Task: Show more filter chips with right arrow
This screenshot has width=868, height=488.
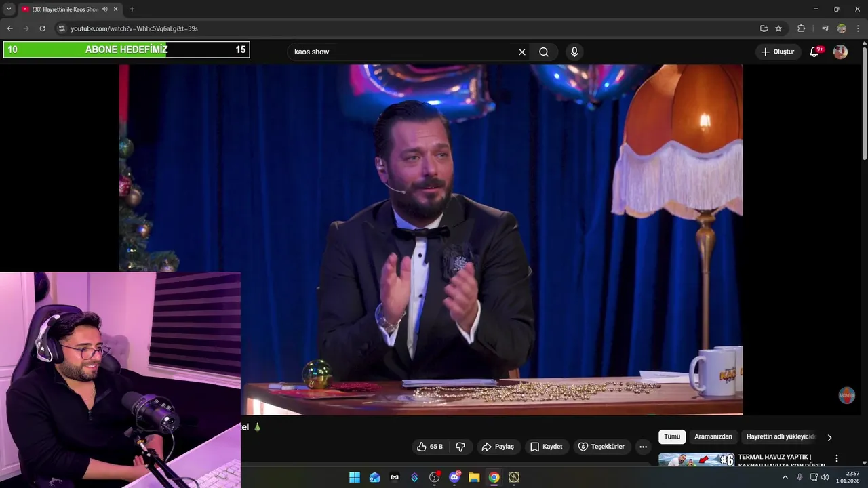Action: point(829,437)
